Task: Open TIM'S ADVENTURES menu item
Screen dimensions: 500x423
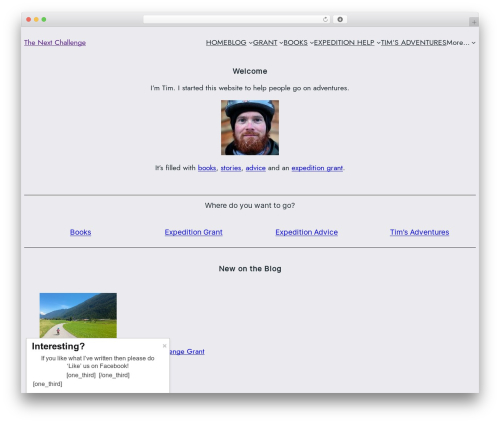Action: [413, 43]
